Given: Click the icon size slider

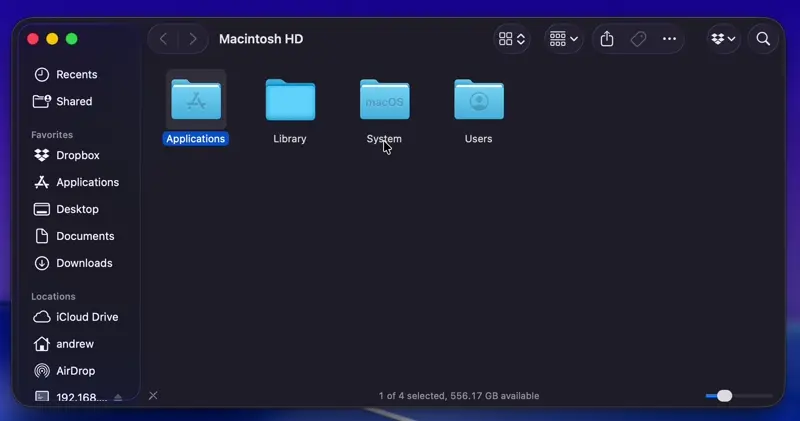Looking at the screenshot, I should (739, 395).
